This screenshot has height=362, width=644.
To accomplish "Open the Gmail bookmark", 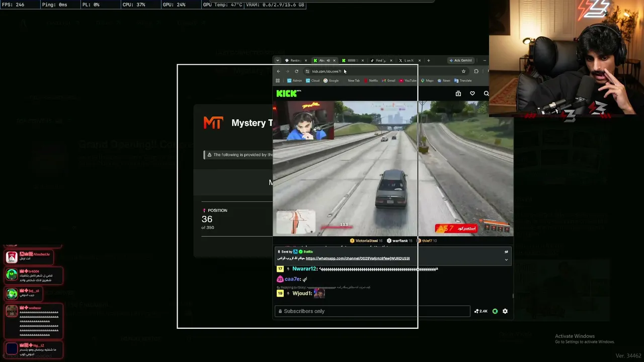I will [389, 80].
